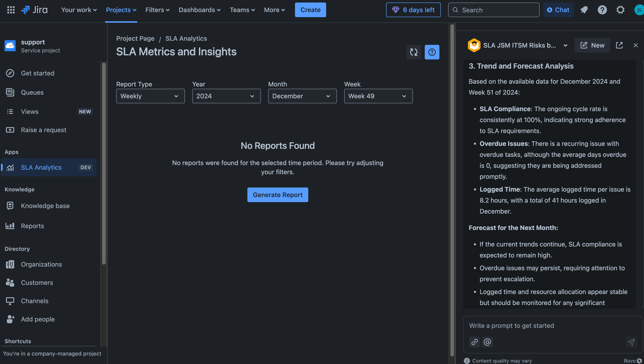Click the Knowledge base icon

pyautogui.click(x=10, y=206)
